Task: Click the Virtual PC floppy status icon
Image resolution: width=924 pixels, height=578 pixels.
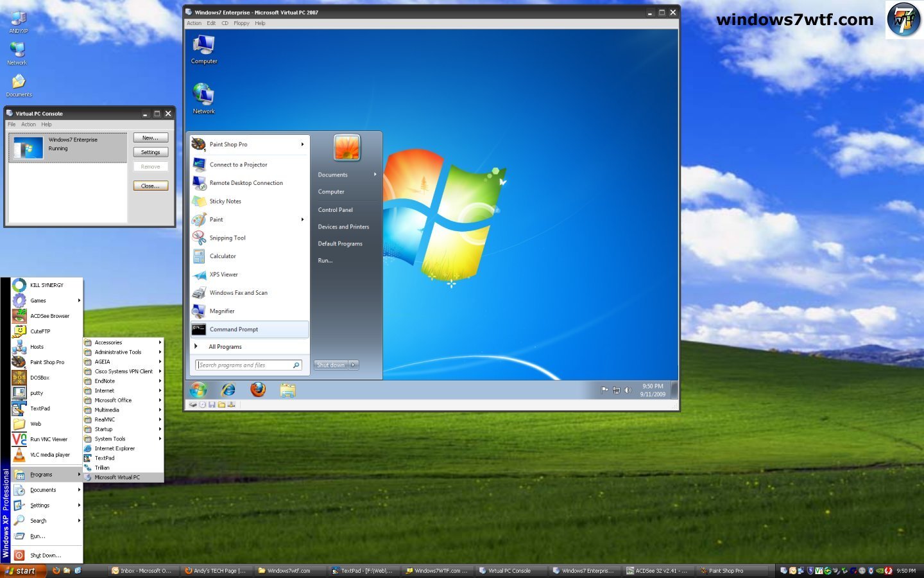Action: (x=212, y=405)
